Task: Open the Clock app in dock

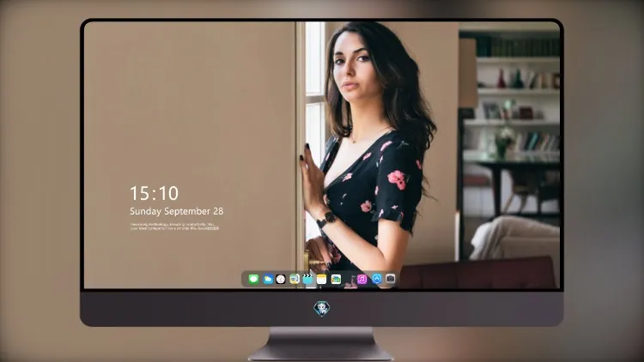Action: click(281, 279)
